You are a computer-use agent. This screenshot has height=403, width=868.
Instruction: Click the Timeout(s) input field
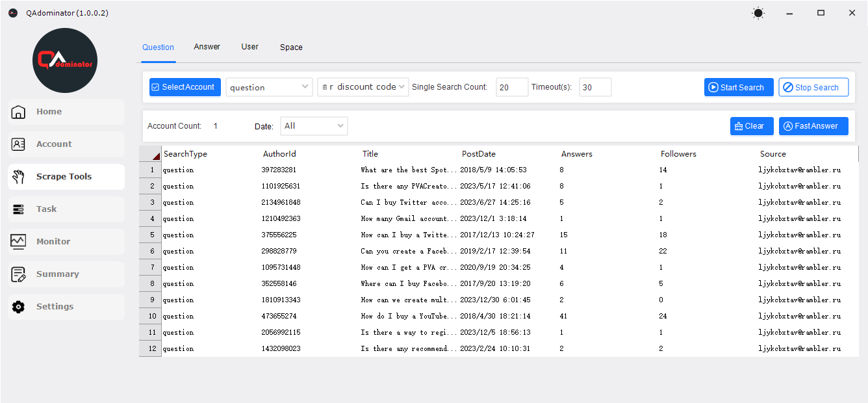click(595, 87)
